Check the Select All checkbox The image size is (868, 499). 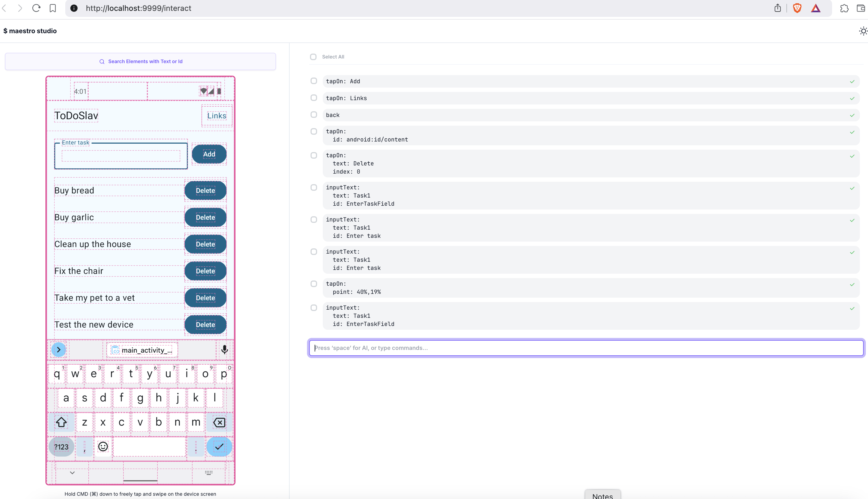click(x=313, y=57)
